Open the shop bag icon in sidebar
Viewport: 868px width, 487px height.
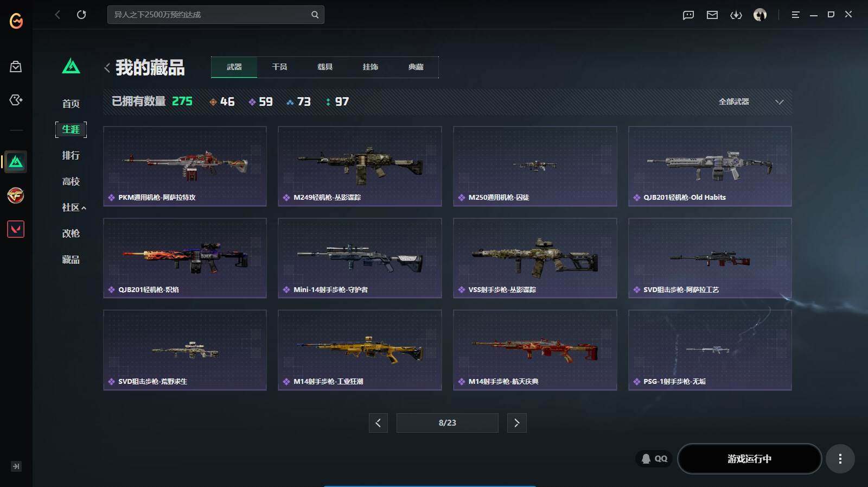pos(16,66)
